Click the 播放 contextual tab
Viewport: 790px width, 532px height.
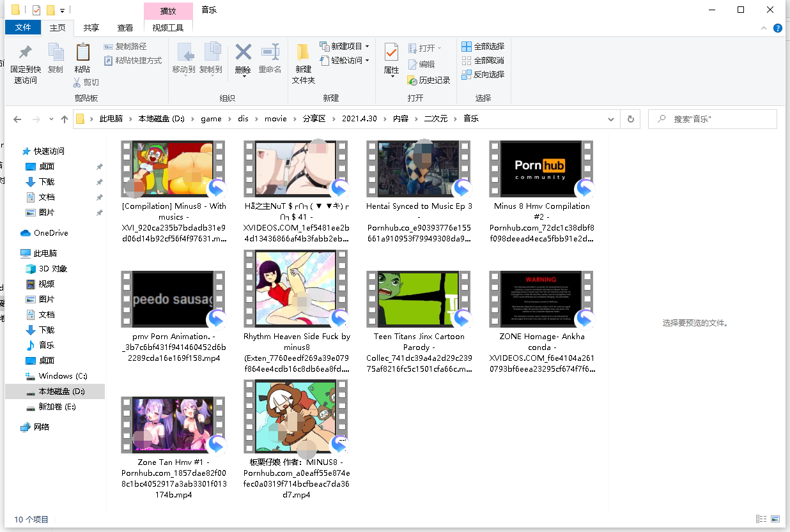coord(168,11)
